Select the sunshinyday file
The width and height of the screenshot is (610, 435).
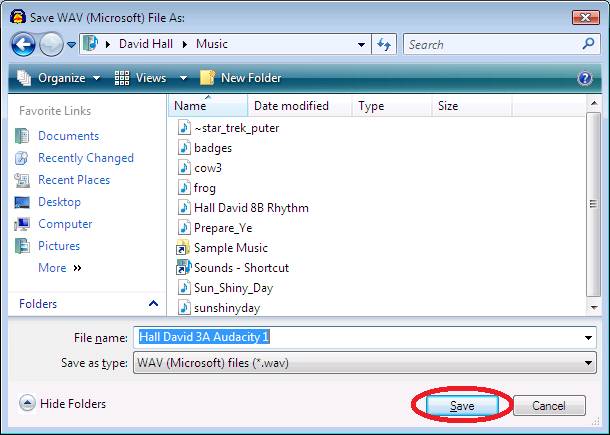pyautogui.click(x=219, y=308)
